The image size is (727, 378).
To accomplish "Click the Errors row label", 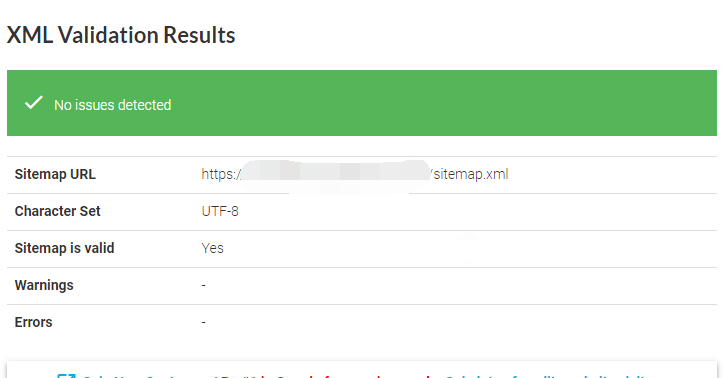I will 33,322.
